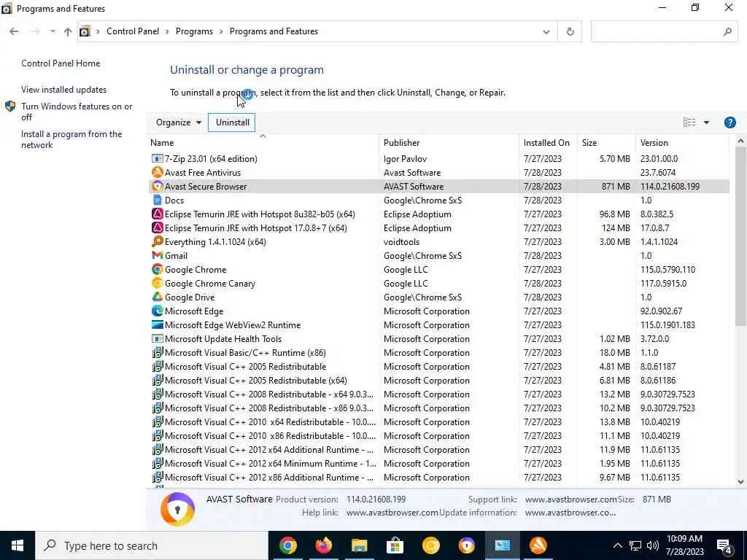Click the Google Chrome Canary list icon
747x560 pixels.
tap(157, 284)
